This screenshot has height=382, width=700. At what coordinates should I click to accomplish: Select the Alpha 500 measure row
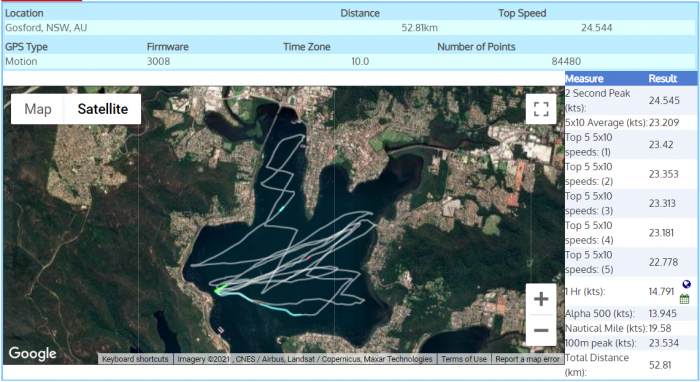pos(631,314)
